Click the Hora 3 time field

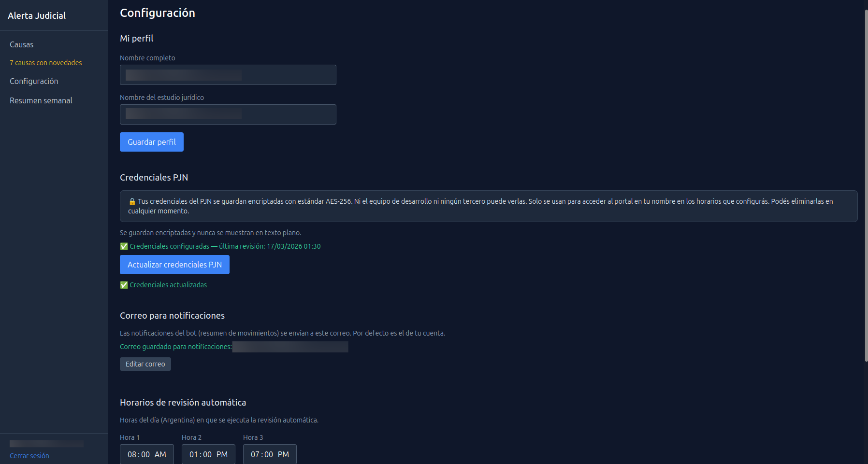click(270, 454)
